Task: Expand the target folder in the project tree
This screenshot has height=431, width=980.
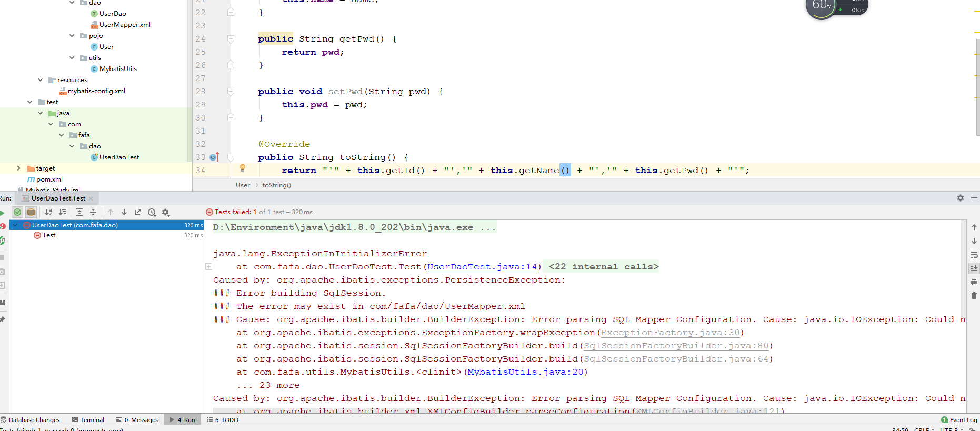Action: (19, 168)
